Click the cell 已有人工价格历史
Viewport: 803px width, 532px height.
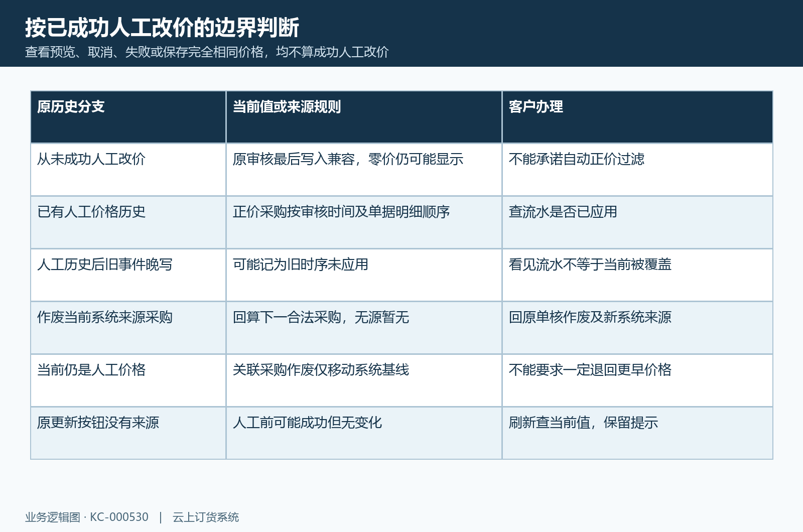128,222
